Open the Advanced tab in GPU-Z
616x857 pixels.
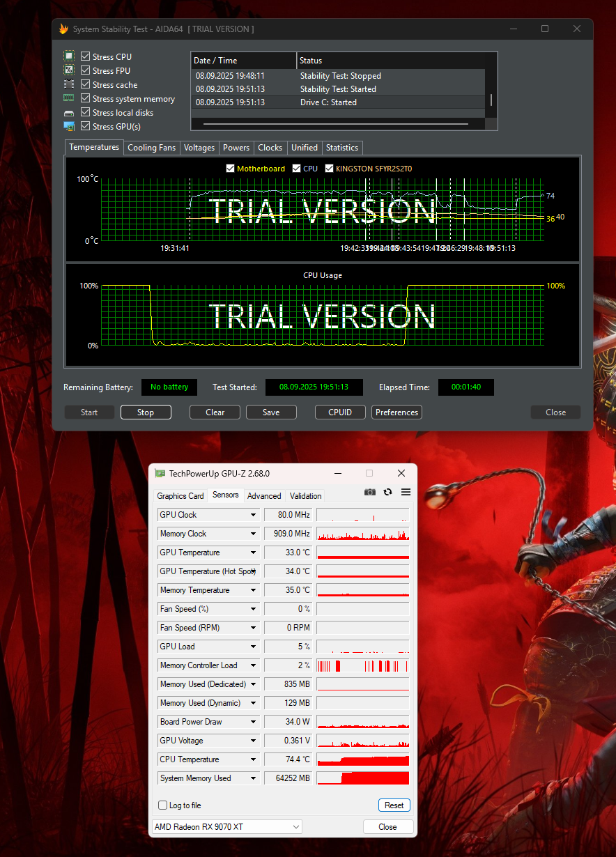[264, 496]
